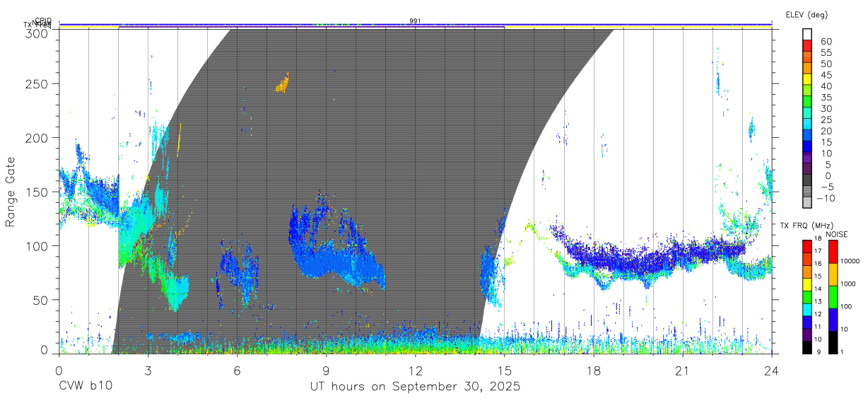Click the ELEV legend label "-5"

(x=826, y=187)
